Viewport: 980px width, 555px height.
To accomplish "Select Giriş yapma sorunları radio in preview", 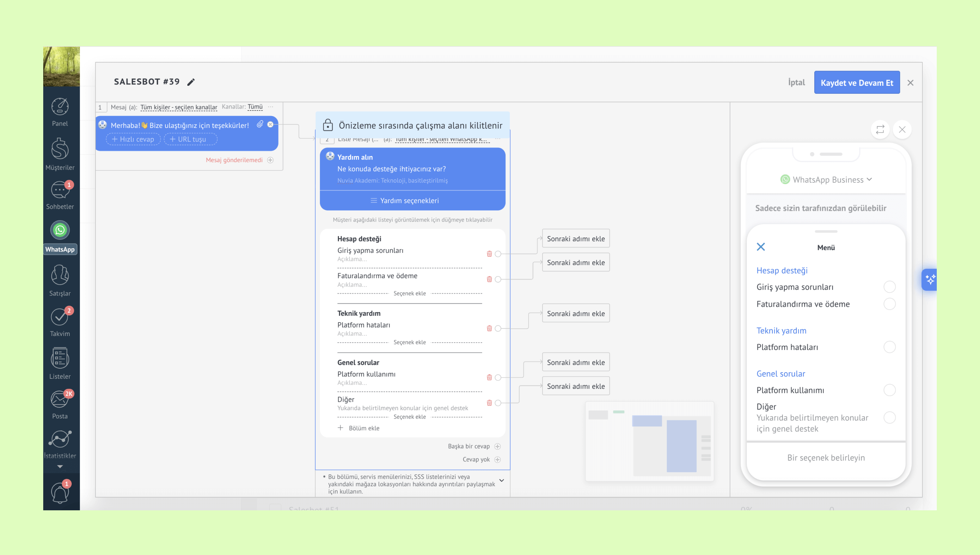I will pos(889,287).
